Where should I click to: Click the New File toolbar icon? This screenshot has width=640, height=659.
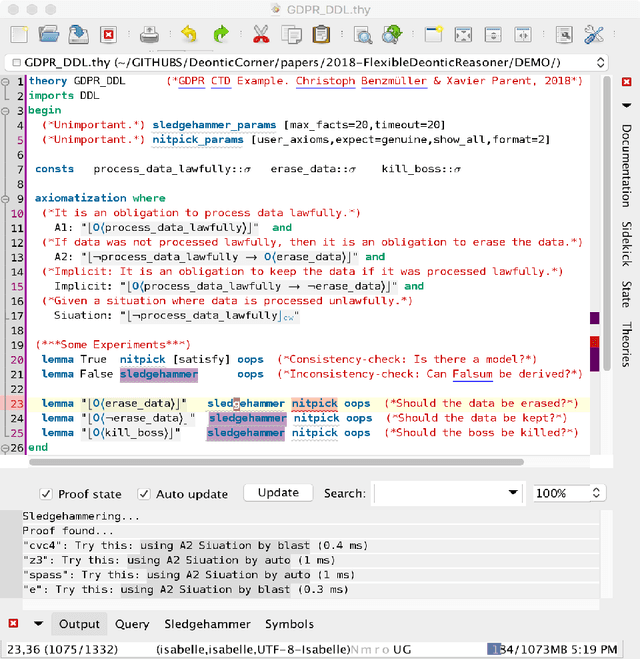coord(18,35)
